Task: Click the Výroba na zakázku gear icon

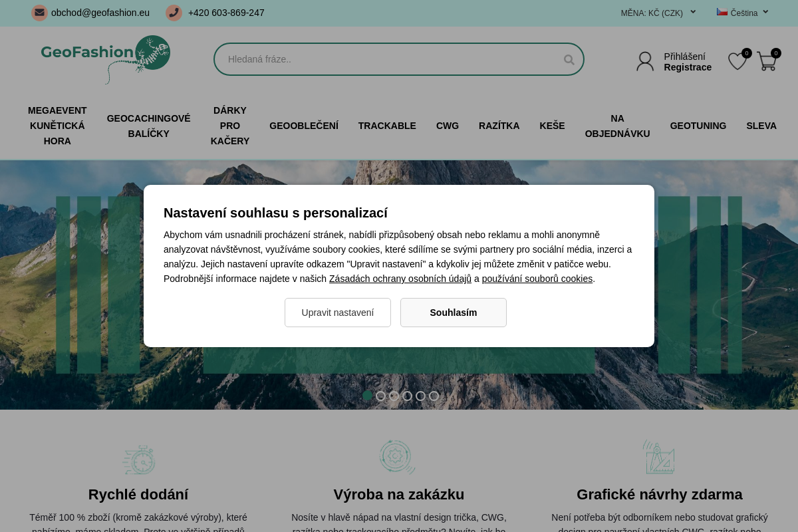Action: [397, 457]
